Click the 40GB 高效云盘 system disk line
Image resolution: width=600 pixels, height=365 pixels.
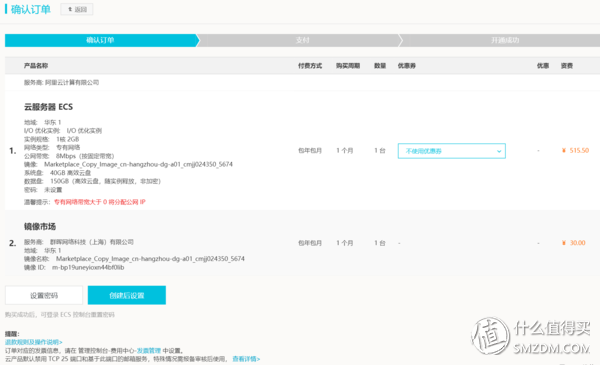click(57, 173)
